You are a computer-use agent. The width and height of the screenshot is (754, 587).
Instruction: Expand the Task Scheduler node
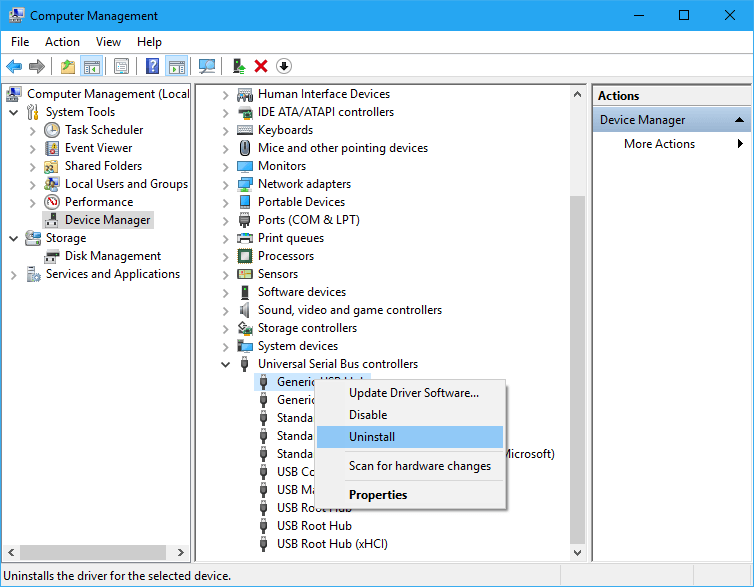tap(33, 131)
